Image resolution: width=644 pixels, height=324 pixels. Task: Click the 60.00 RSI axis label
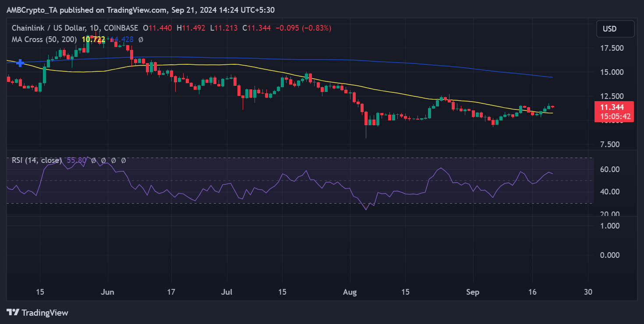(x=610, y=169)
